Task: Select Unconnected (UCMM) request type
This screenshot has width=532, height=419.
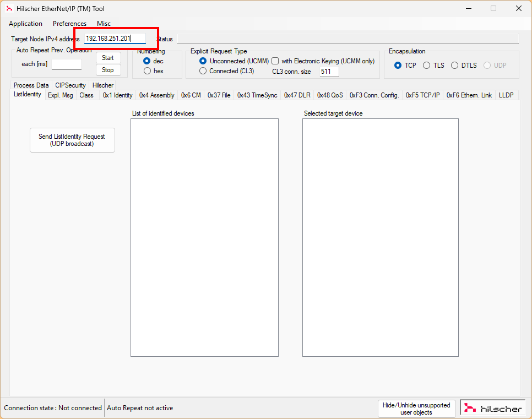Action: 234,61
